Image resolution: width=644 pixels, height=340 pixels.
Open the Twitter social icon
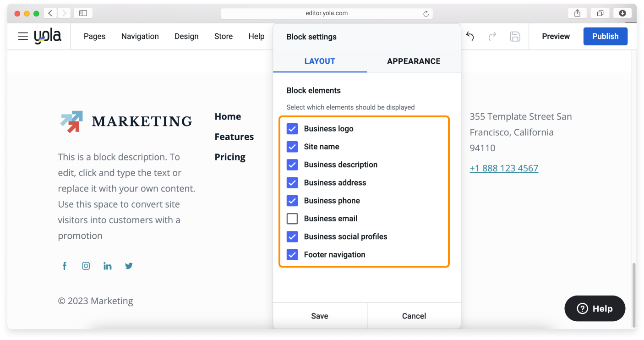(x=129, y=266)
